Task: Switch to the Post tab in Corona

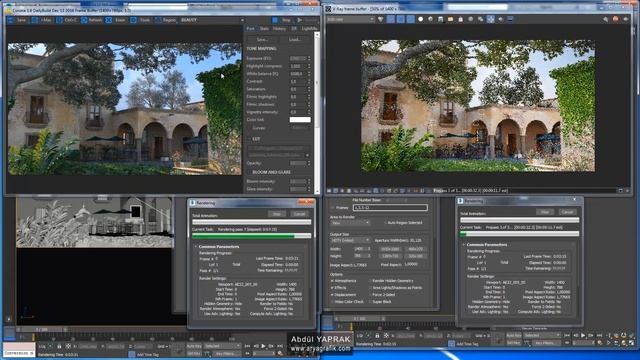Action: click(250, 29)
